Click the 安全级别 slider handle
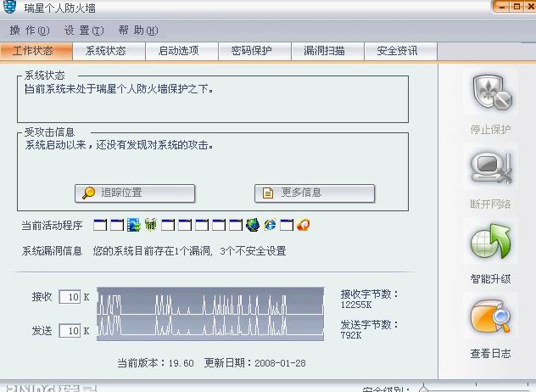This screenshot has height=392, width=536. coord(423,388)
